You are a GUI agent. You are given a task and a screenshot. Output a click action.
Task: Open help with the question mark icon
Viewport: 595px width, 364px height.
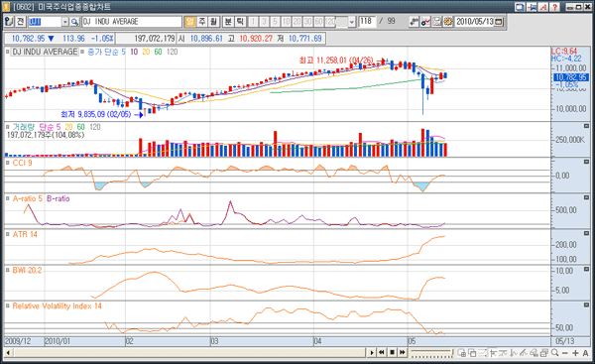554,7
